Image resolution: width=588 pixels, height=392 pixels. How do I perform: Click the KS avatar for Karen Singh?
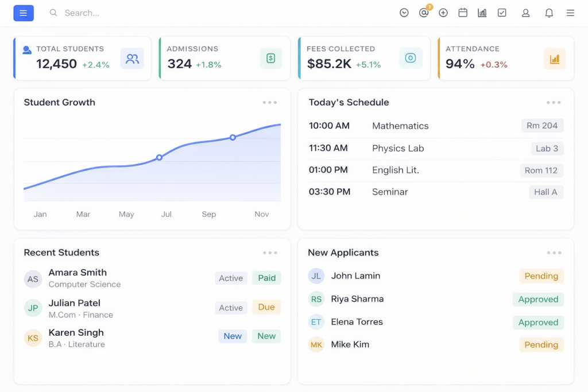pos(33,338)
